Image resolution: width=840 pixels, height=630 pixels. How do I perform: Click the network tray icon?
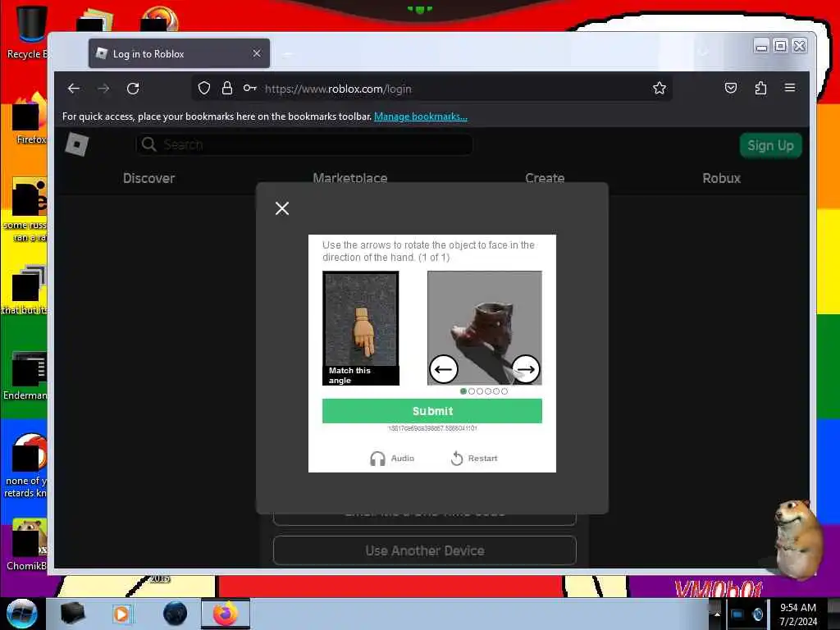coord(737,614)
